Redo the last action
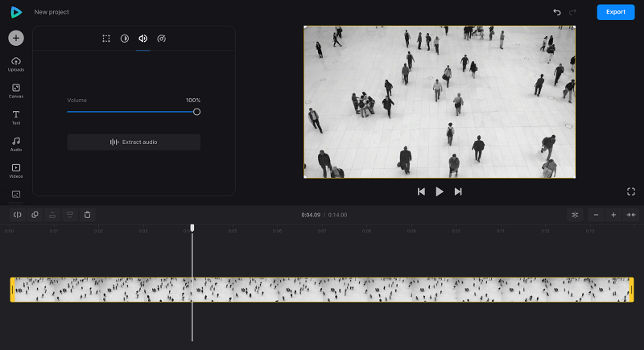The height and width of the screenshot is (350, 644). (x=572, y=12)
